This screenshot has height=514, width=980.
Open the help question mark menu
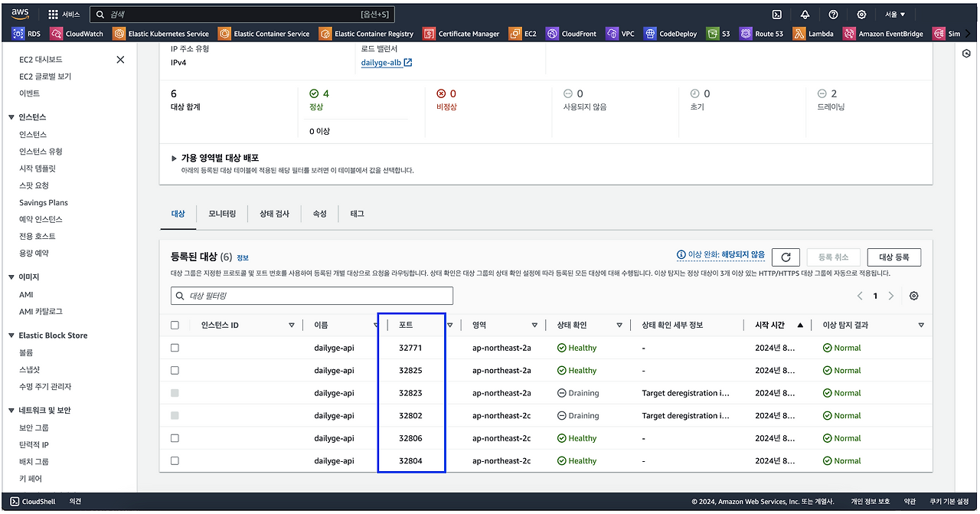click(833, 15)
